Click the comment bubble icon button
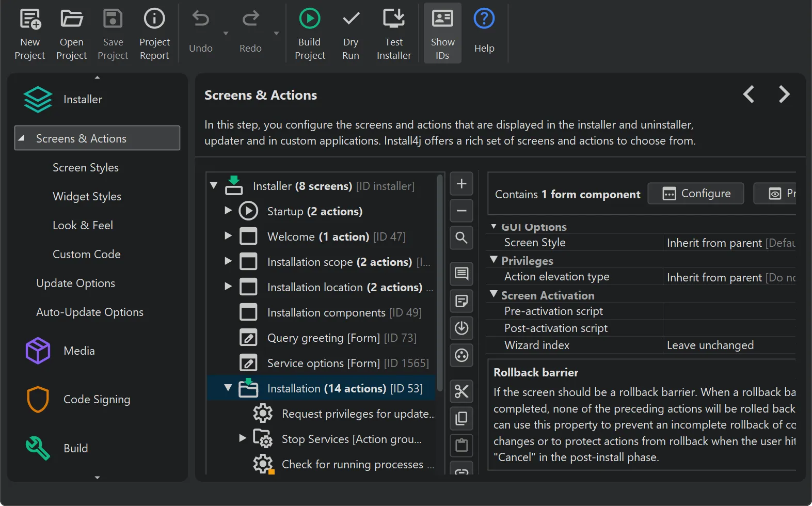This screenshot has width=812, height=506. [x=461, y=274]
